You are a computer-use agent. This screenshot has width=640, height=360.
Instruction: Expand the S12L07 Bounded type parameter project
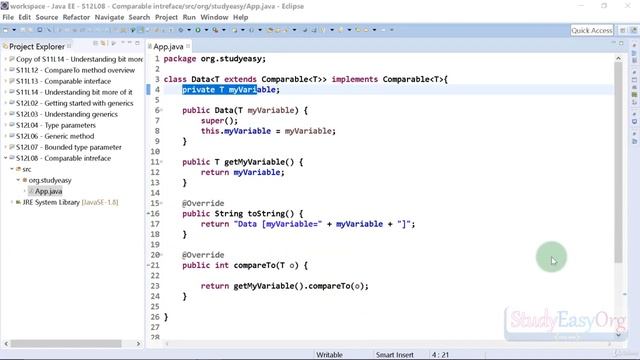(x=6, y=147)
